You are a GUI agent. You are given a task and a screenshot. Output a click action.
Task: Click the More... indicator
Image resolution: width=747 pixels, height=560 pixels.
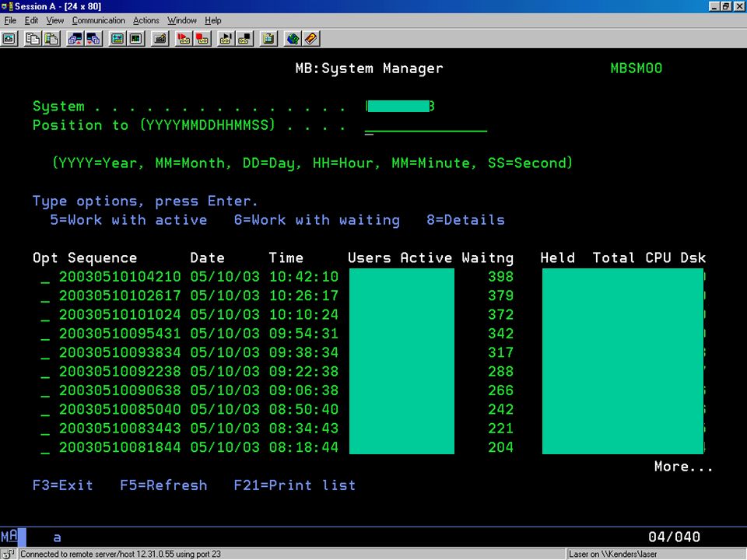pyautogui.click(x=683, y=466)
